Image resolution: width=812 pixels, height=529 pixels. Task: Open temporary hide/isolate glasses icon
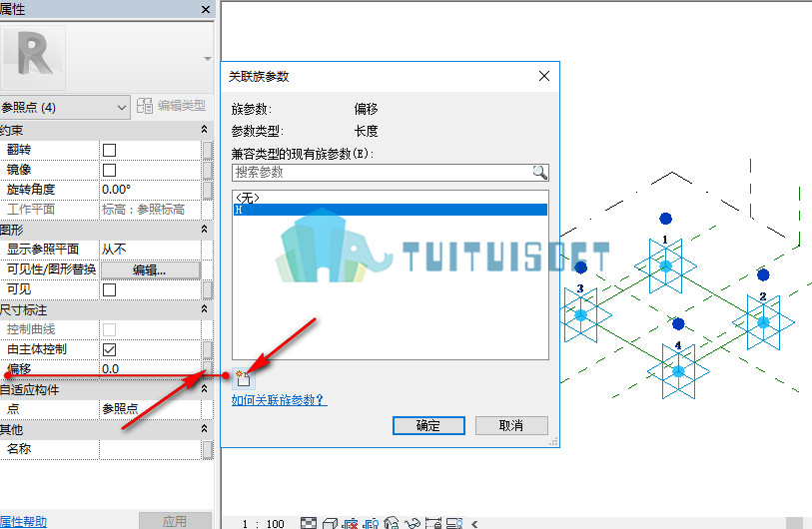(412, 523)
